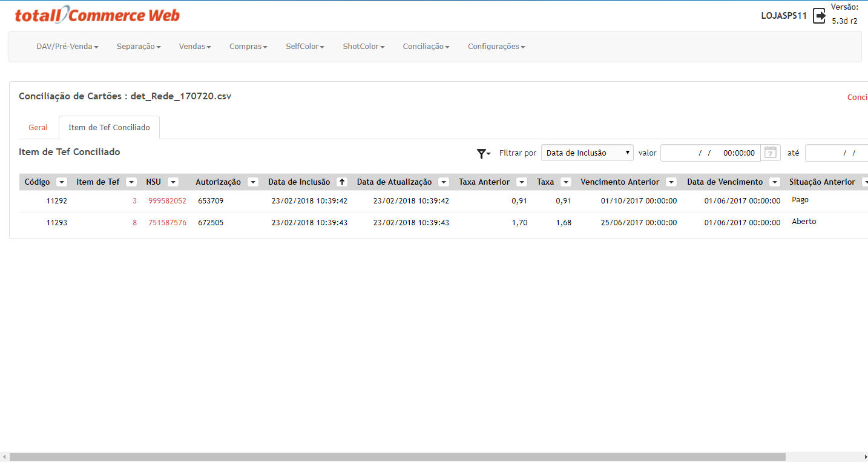Open the NSU column dropdown arrow
The width and height of the screenshot is (868, 462).
[x=173, y=182]
